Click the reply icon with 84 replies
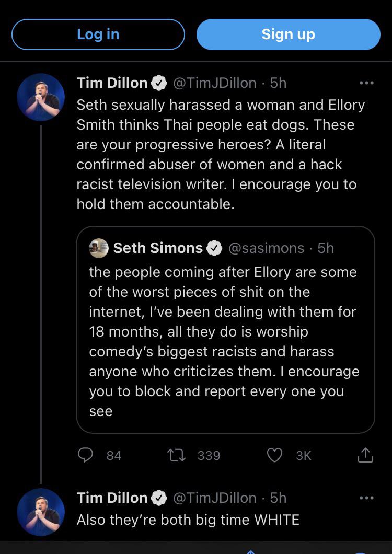 (x=85, y=455)
